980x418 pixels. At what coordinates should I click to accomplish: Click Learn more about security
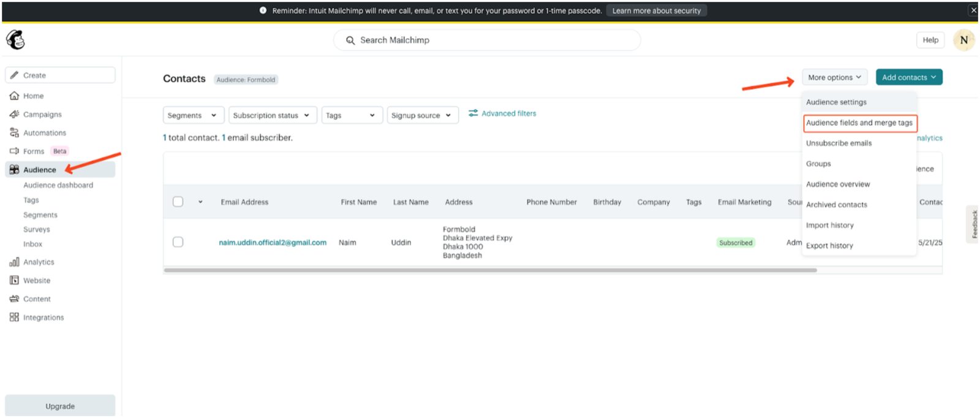point(656,10)
